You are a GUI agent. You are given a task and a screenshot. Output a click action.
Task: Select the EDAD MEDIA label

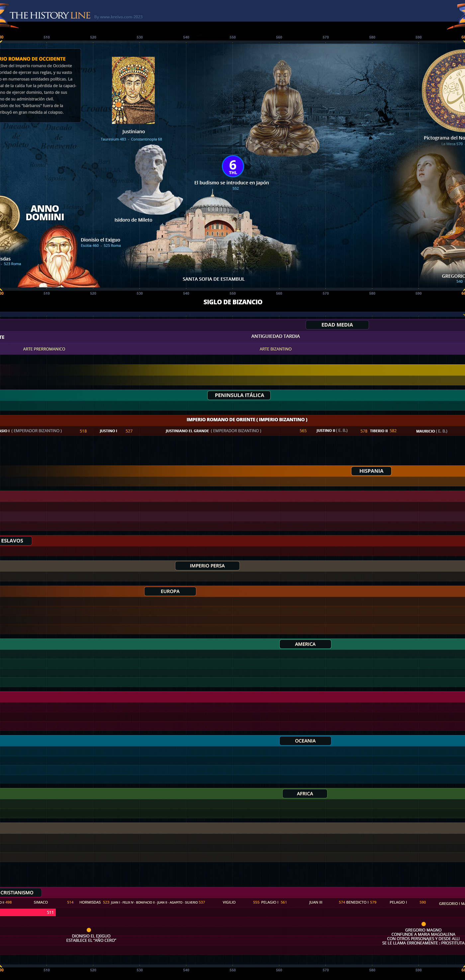tap(337, 325)
